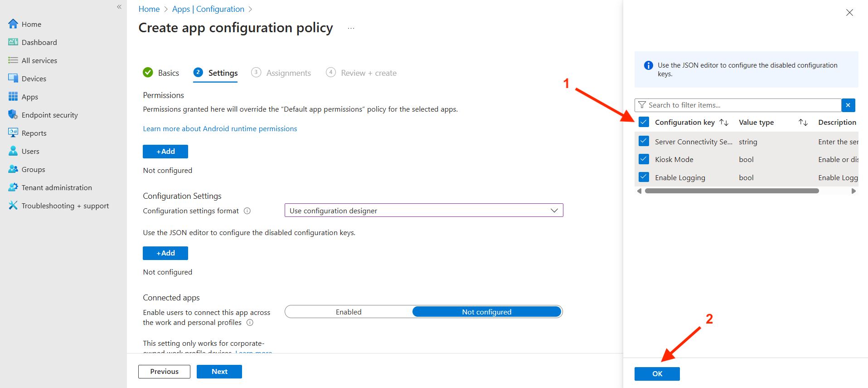Image resolution: width=868 pixels, height=388 pixels.
Task: Sort by Configuration key column arrows
Action: click(x=724, y=123)
